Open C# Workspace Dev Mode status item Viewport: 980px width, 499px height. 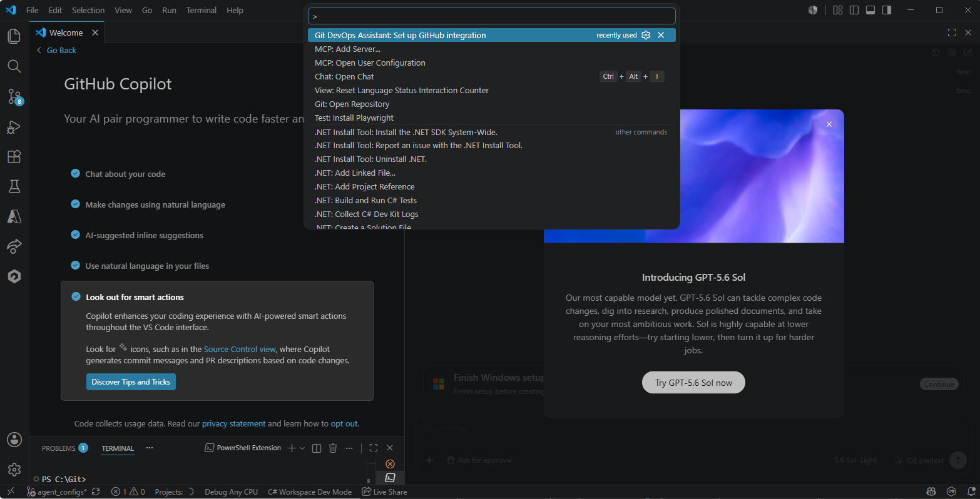(310, 492)
